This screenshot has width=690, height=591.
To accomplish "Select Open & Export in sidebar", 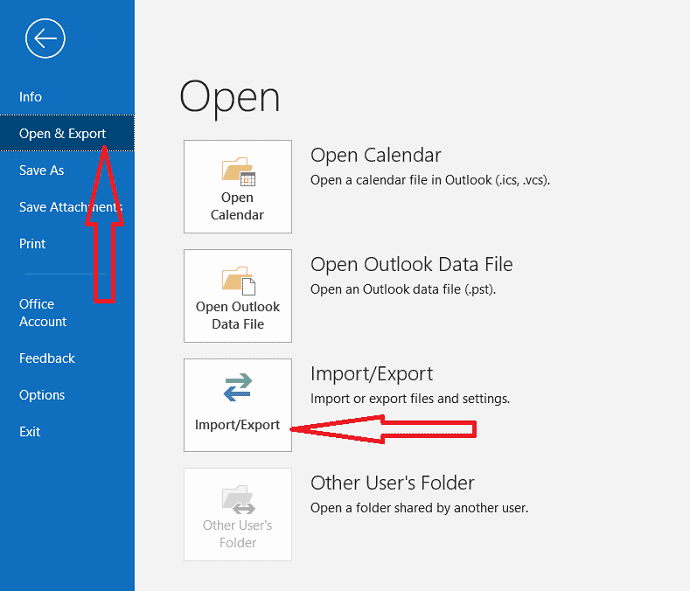I will [67, 133].
